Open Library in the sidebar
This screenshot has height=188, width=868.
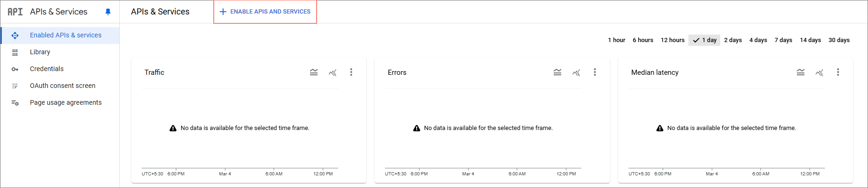(40, 52)
